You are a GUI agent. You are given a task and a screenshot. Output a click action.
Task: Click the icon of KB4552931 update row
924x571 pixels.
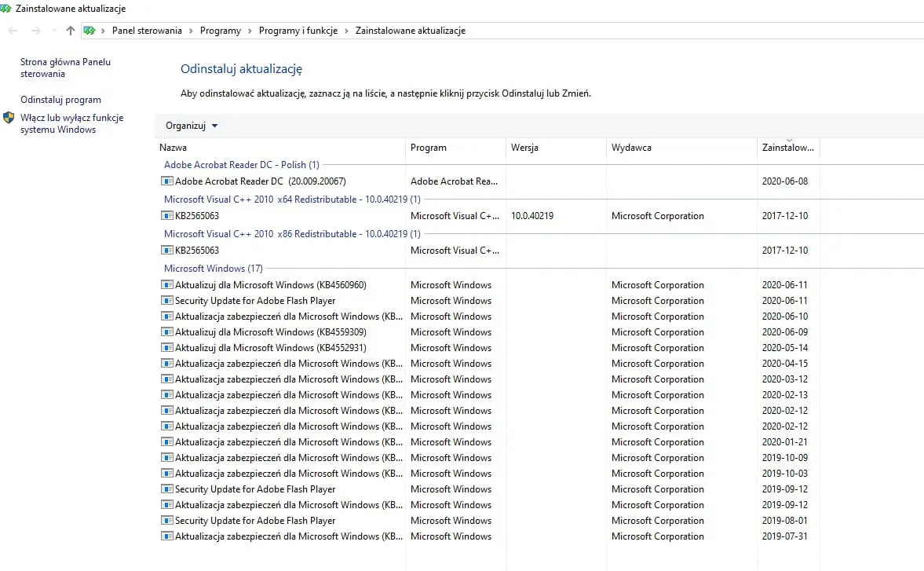[167, 348]
